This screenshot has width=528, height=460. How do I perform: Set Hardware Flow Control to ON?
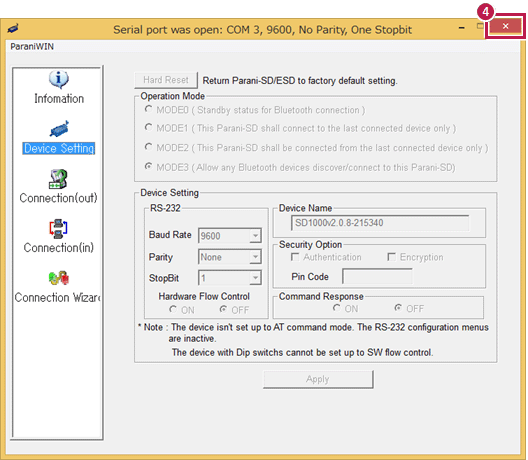tap(173, 309)
